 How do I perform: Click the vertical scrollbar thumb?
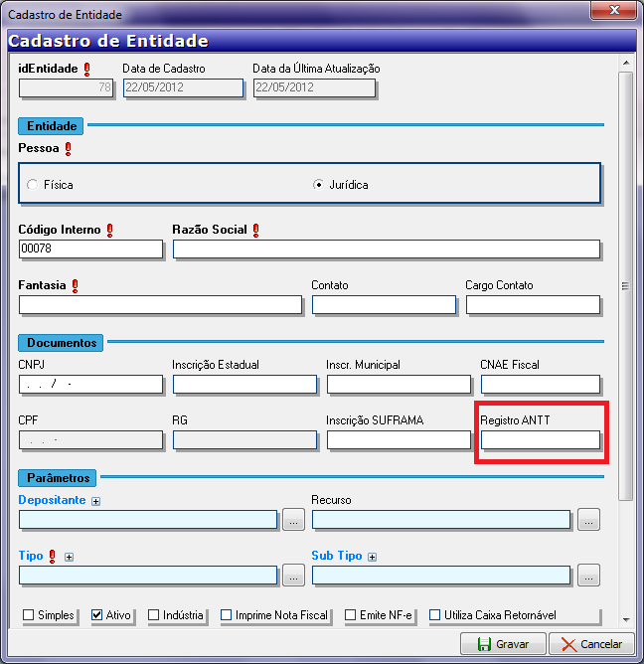(626, 286)
